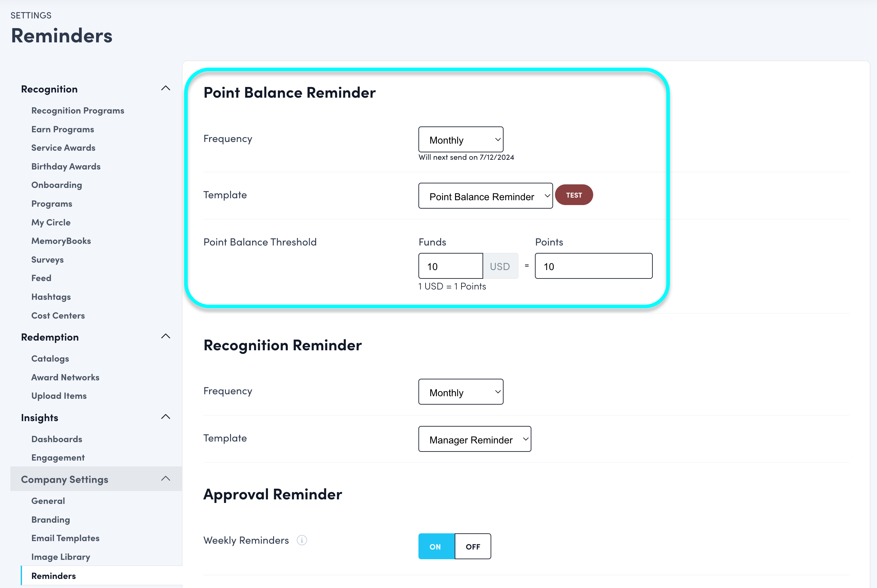Select MemoryBooks in the sidebar

[x=61, y=240]
